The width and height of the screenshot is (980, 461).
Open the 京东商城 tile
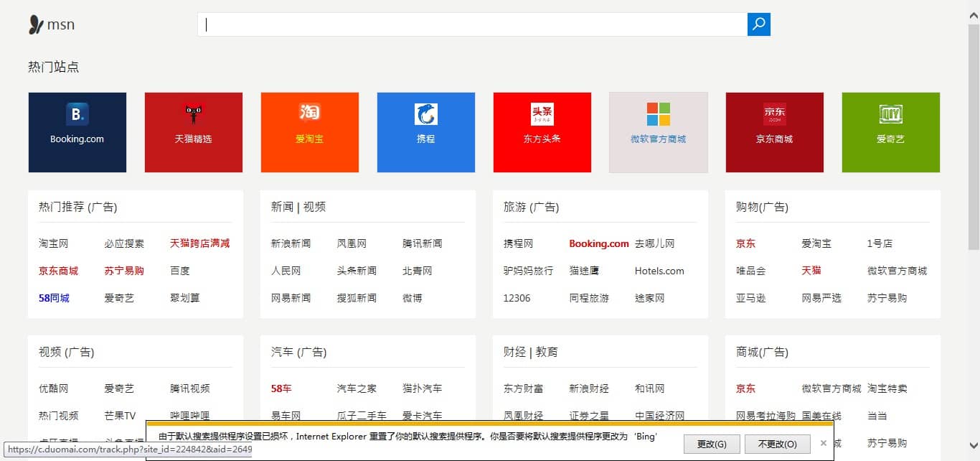[x=774, y=132]
